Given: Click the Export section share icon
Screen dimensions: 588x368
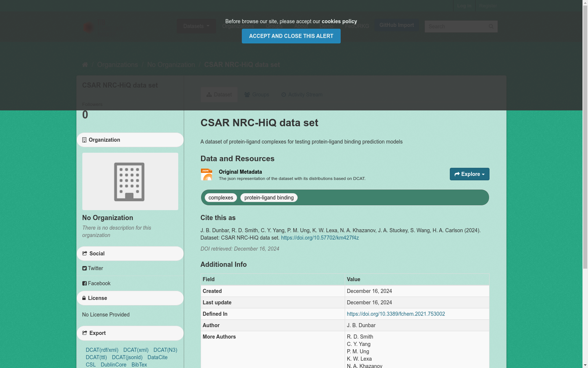Looking at the screenshot, I should coord(85,333).
